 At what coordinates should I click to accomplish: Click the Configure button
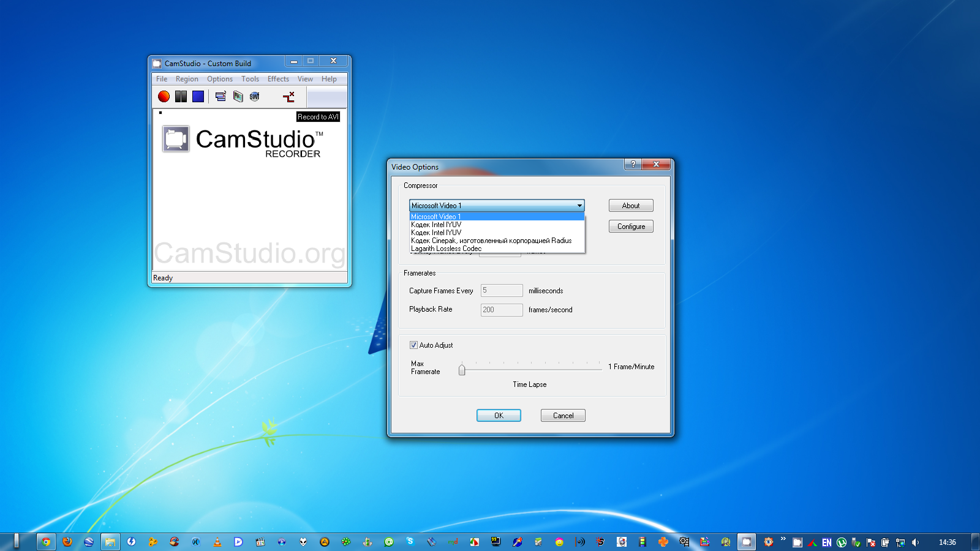point(631,227)
